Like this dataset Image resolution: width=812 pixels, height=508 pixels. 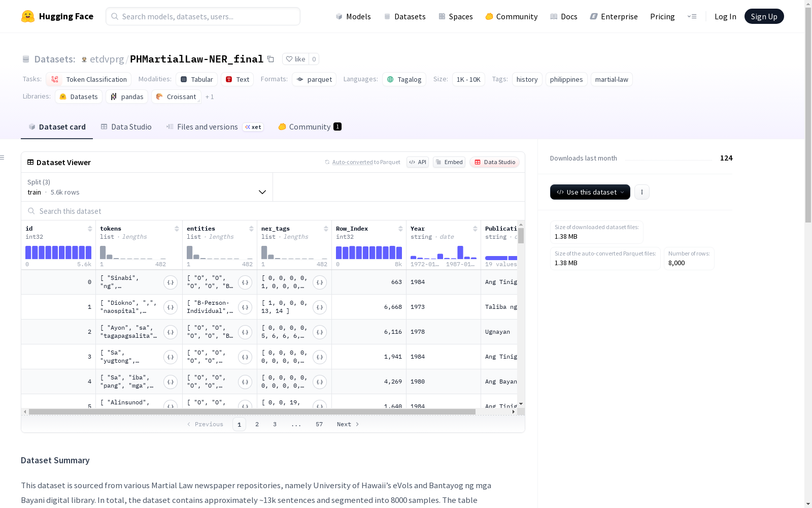[295, 59]
